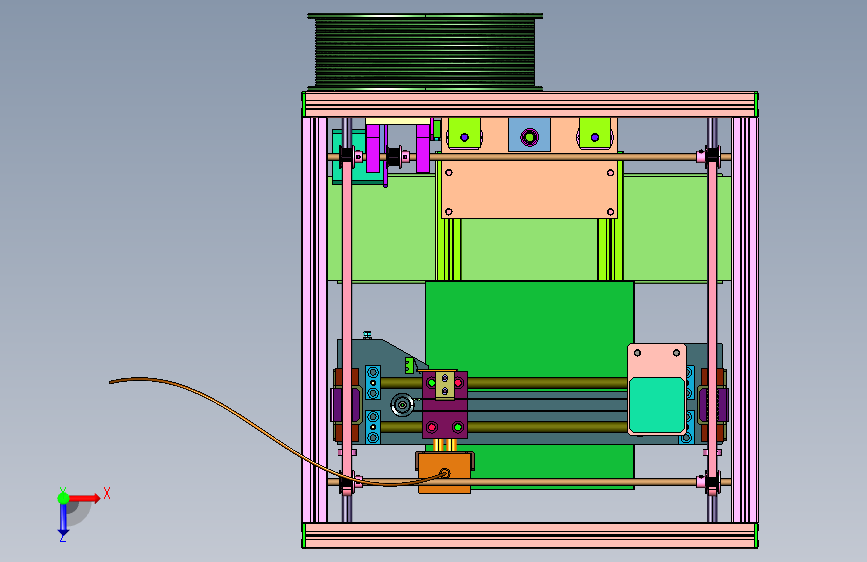Click the blue Z axis arrow
The width and height of the screenshot is (867, 562).
(x=63, y=520)
